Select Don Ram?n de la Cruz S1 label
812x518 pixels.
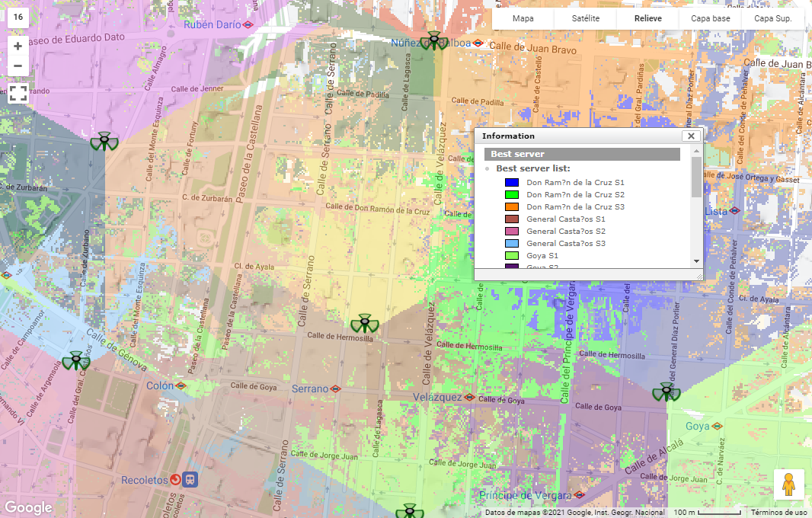pyautogui.click(x=575, y=182)
